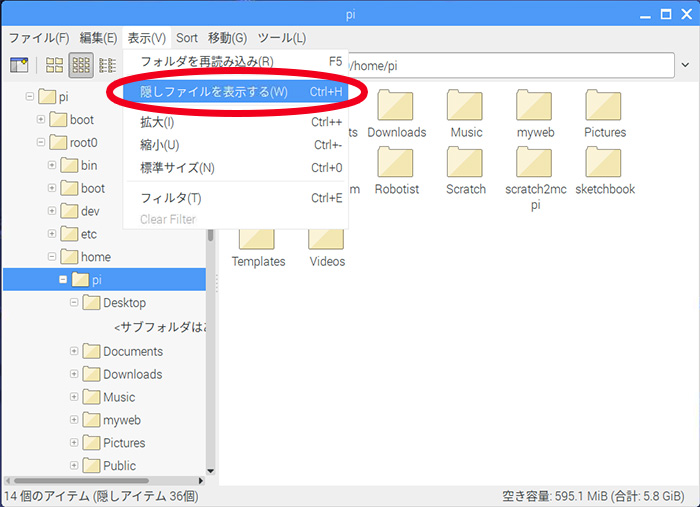This screenshot has height=507, width=700.
Task: Select the Videos folder icon
Action: [326, 236]
